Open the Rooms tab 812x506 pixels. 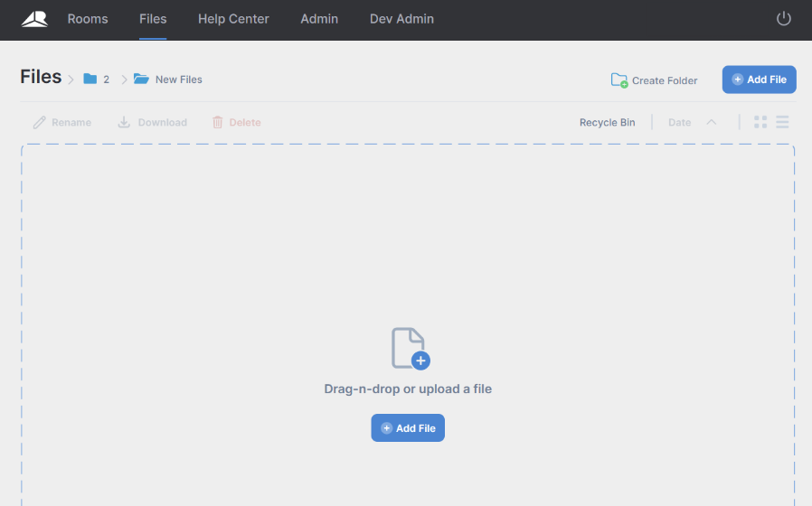(88, 19)
